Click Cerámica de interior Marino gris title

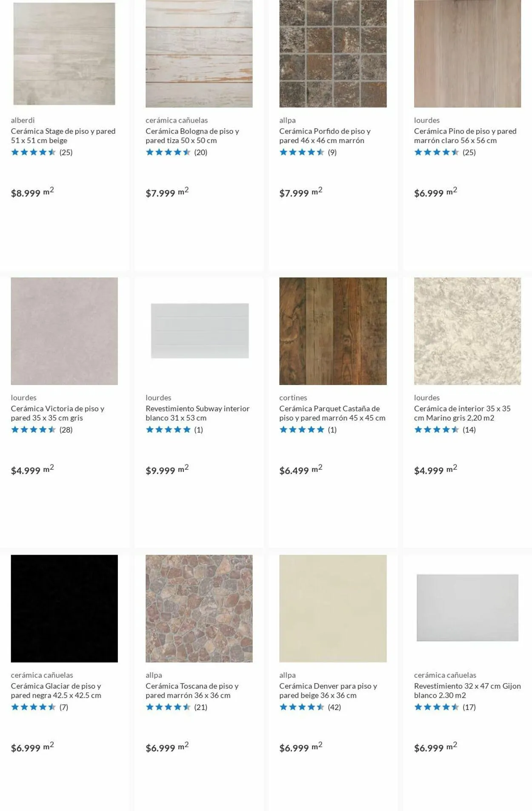pos(462,413)
